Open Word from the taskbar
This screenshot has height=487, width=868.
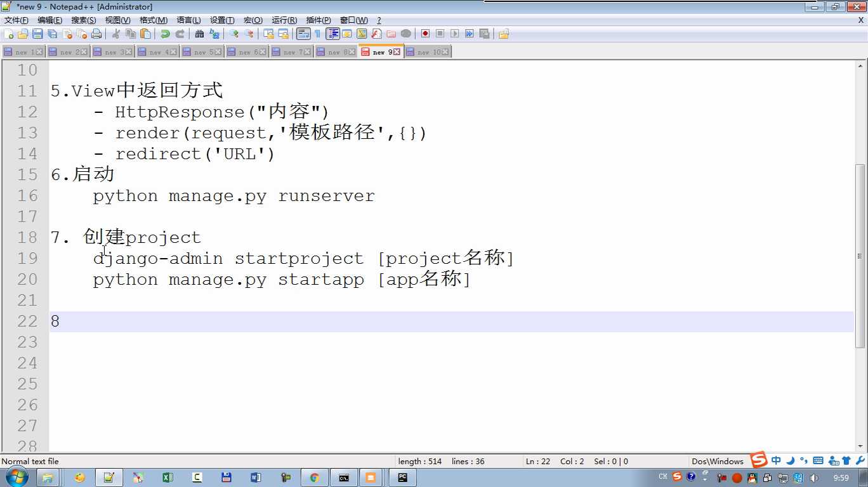click(256, 477)
